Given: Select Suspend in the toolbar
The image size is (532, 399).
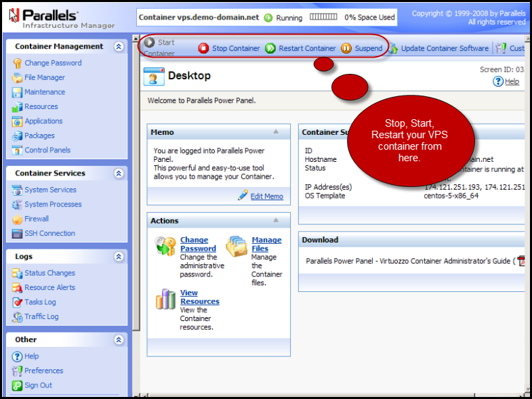Looking at the screenshot, I should pos(369,49).
